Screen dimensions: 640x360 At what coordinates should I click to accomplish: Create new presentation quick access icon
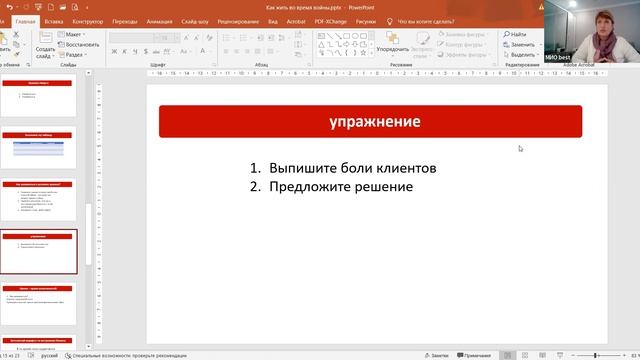[51, 7]
